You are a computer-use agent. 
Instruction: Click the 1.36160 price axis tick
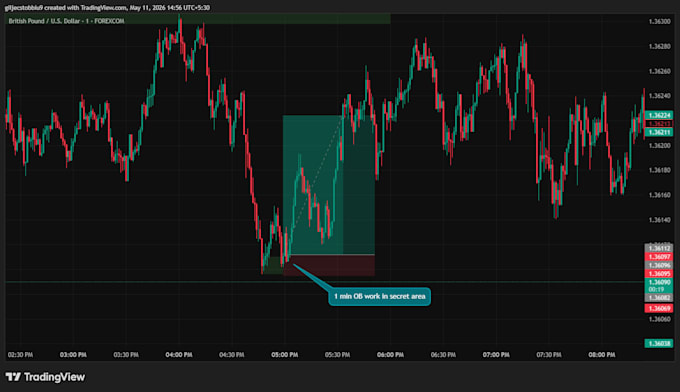(x=659, y=195)
